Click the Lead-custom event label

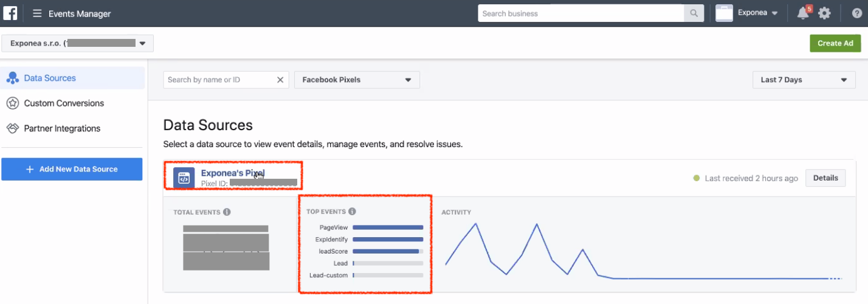pyautogui.click(x=328, y=275)
